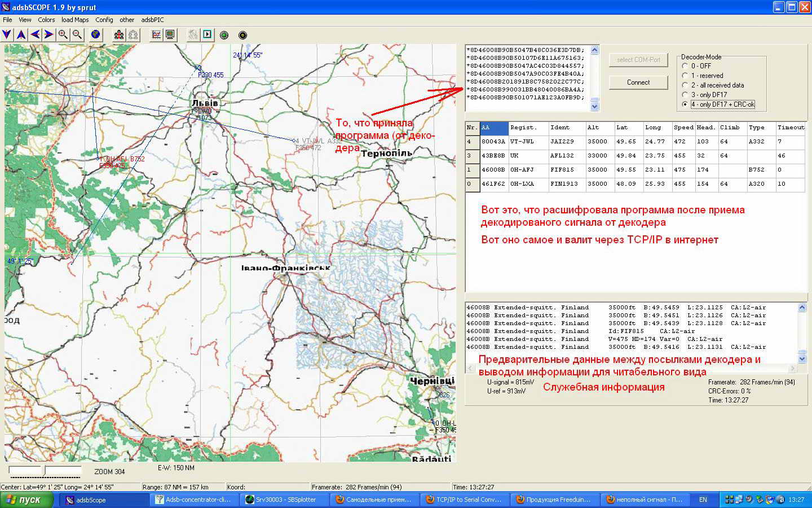Open the View menu

pos(25,20)
